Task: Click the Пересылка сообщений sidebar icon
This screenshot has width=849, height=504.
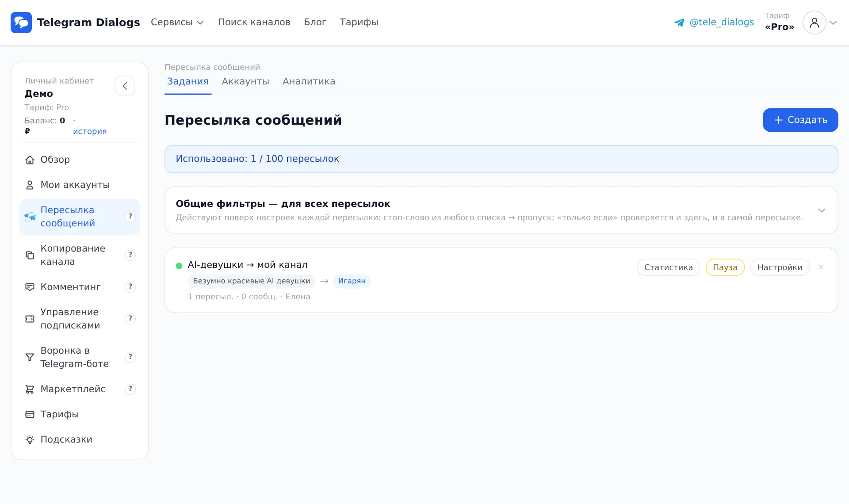Action: pos(30,217)
